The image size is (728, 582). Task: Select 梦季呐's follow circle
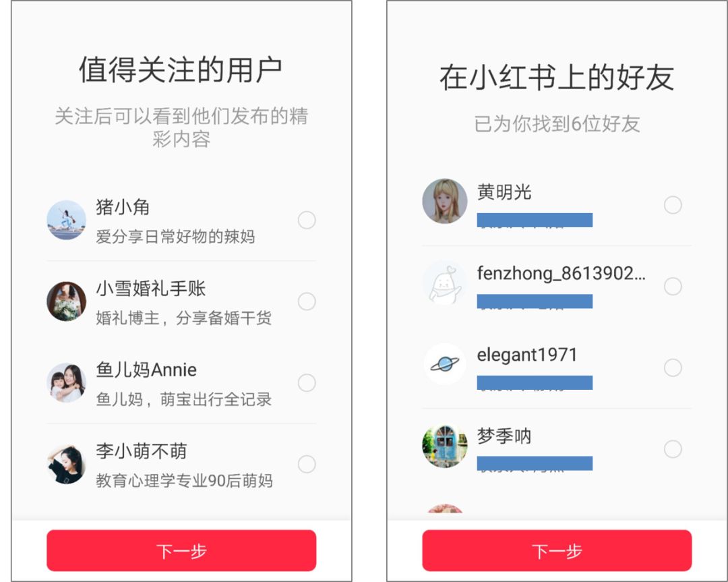click(673, 449)
